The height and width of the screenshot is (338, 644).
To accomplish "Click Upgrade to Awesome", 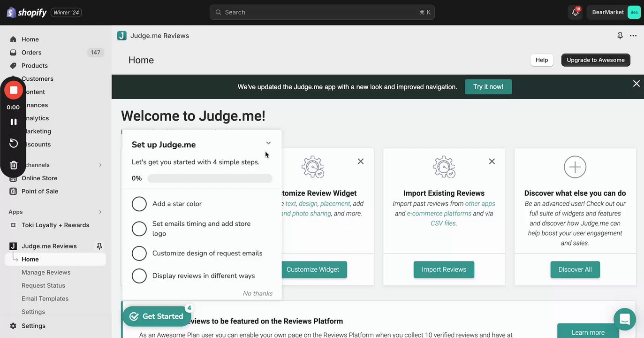I will pos(596,60).
